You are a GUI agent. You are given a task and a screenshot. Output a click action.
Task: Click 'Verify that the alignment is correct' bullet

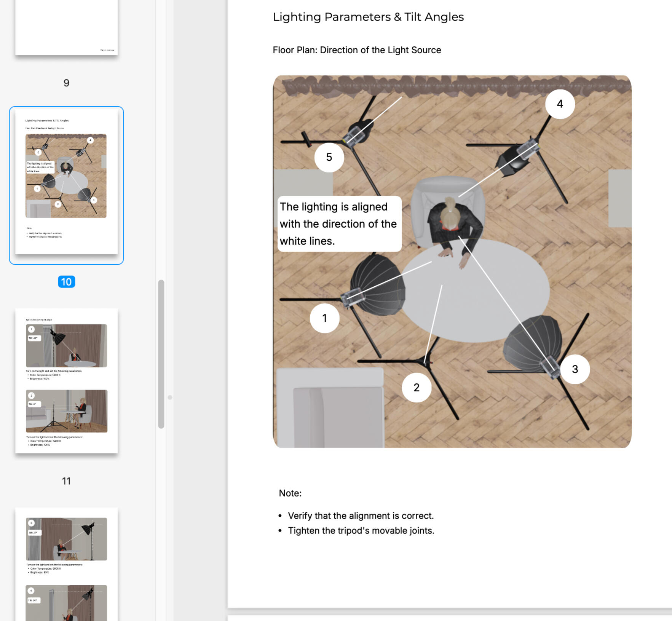[360, 516]
